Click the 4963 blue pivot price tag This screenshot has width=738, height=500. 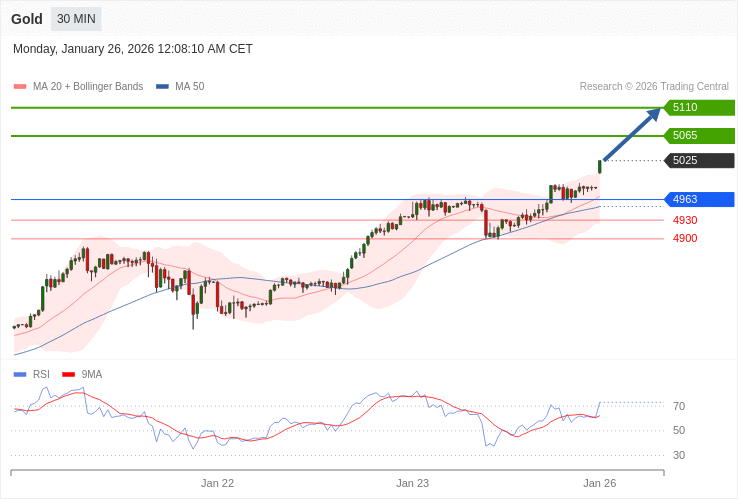[x=699, y=199]
